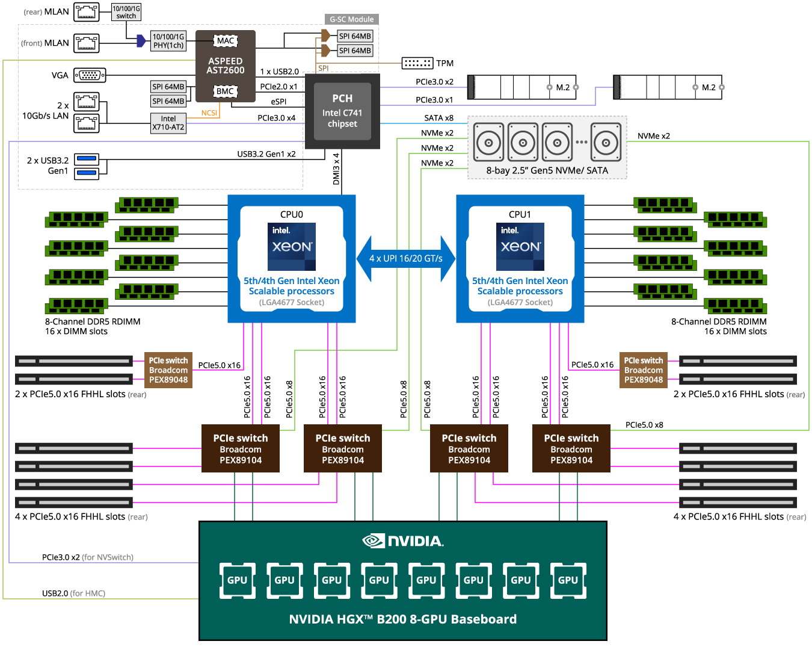Viewport: 812px width, 647px height.
Task: Click the (LGA4677 Socket) text under CPU1
Action: click(x=520, y=302)
